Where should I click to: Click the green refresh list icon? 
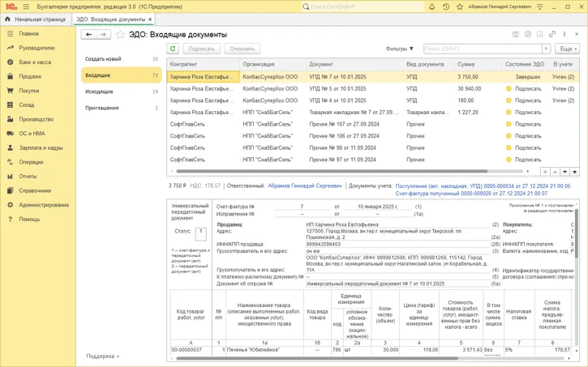(x=173, y=49)
